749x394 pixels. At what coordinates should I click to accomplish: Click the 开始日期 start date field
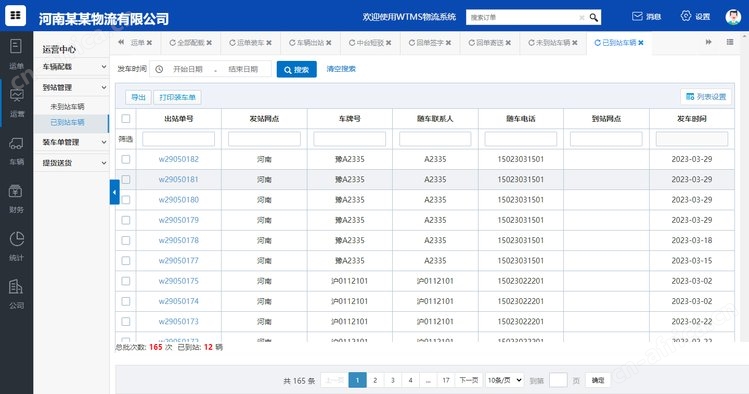pyautogui.click(x=188, y=69)
